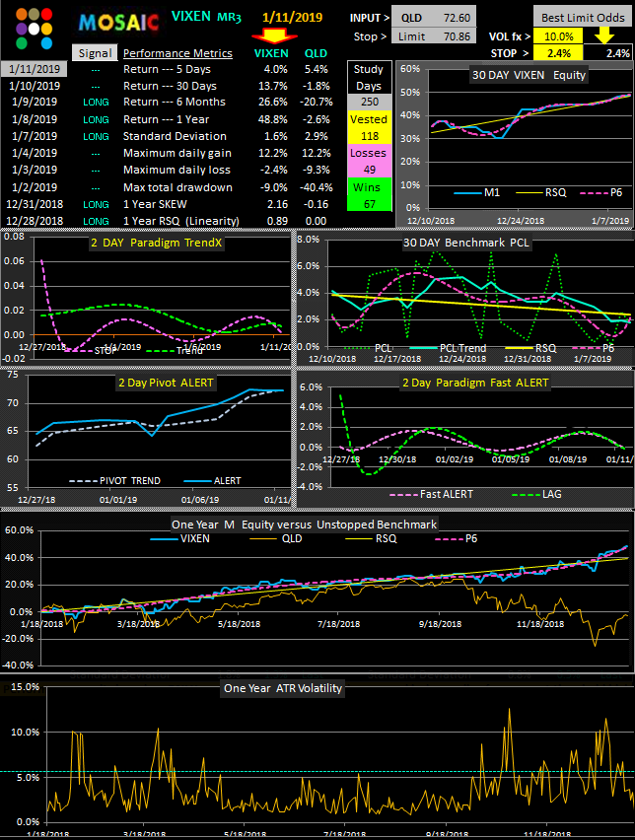Click the VIXEN column header

(x=271, y=53)
